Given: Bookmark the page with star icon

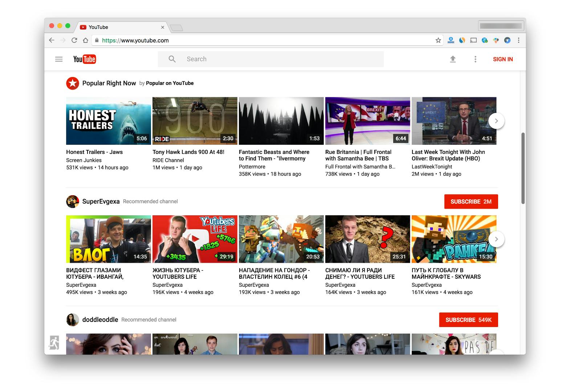Looking at the screenshot, I should 438,40.
